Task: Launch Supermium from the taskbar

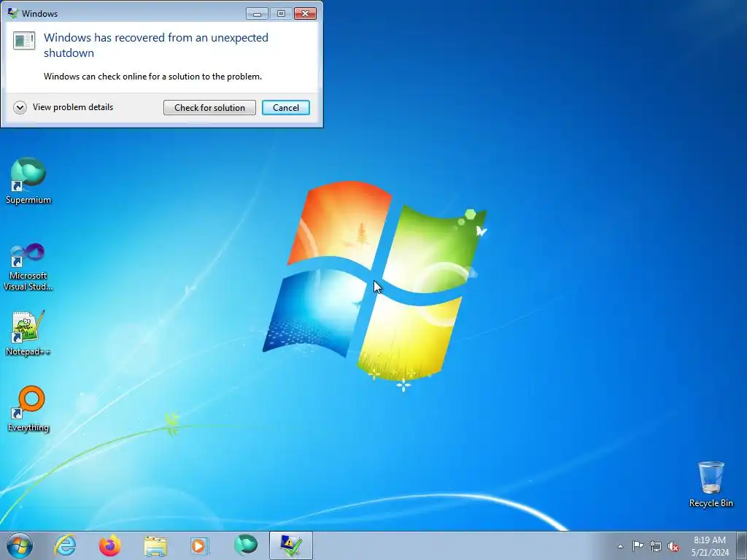Action: (x=245, y=545)
